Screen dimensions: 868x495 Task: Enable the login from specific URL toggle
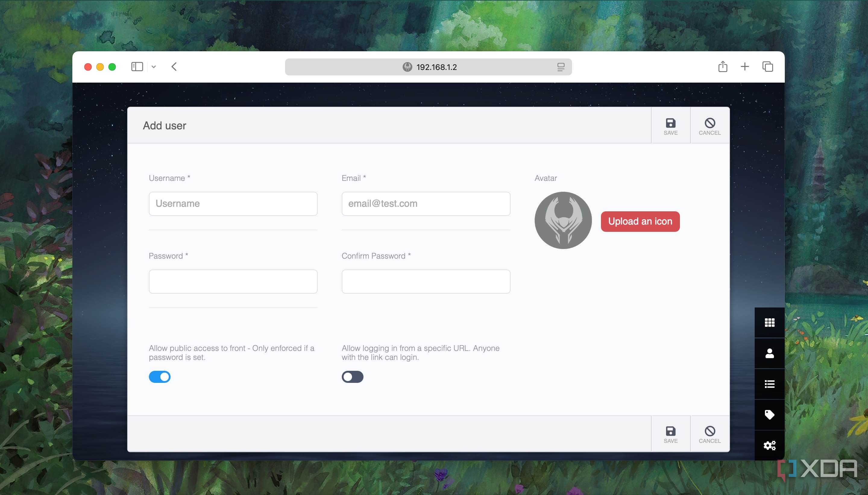[352, 377]
